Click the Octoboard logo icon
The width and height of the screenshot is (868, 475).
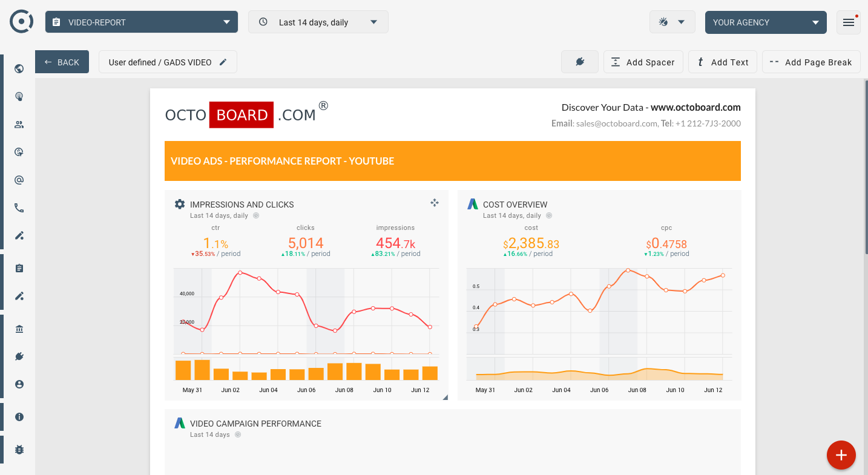point(22,22)
